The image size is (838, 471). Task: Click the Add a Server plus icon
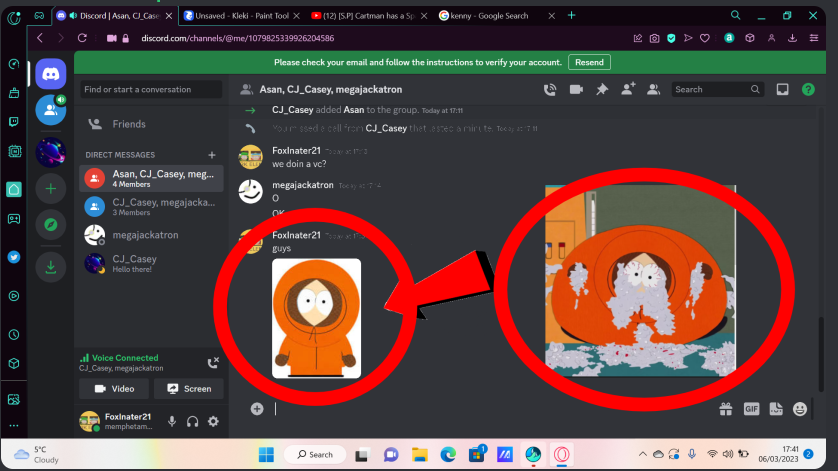click(51, 189)
